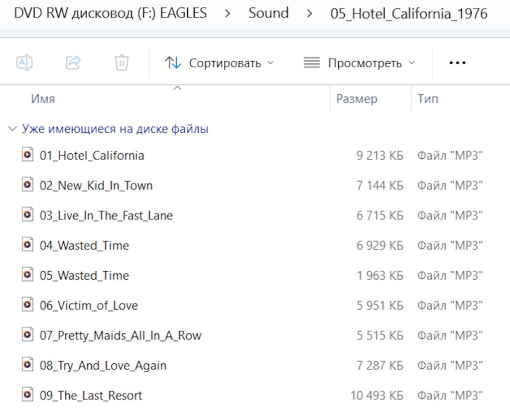Viewport: 510px width, 420px height.
Task: Expand breadcrumb chevron after DVD RW EAGLES
Action: [x=227, y=13]
